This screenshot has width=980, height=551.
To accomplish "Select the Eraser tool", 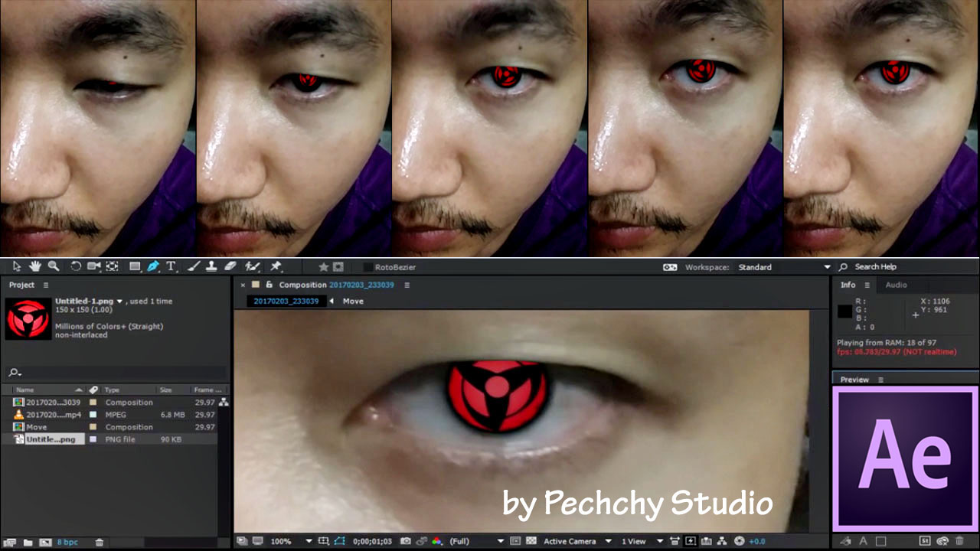I will 230,266.
